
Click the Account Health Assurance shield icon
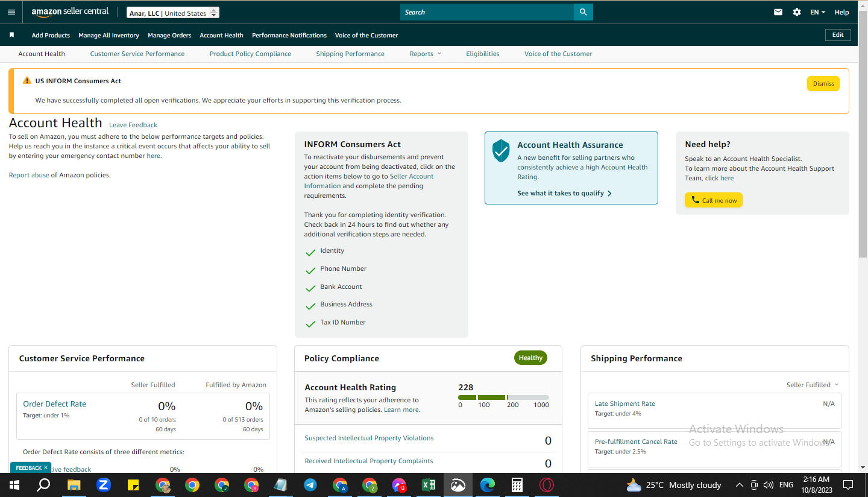coord(501,151)
